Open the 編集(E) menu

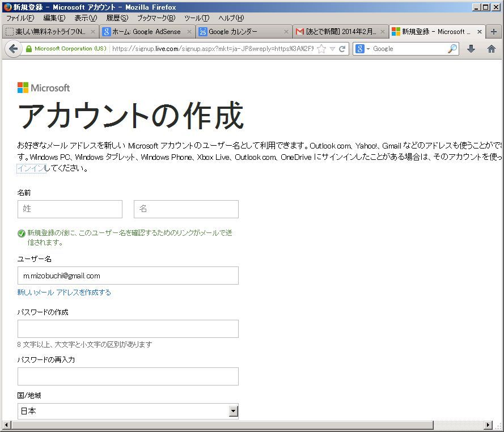point(54,18)
